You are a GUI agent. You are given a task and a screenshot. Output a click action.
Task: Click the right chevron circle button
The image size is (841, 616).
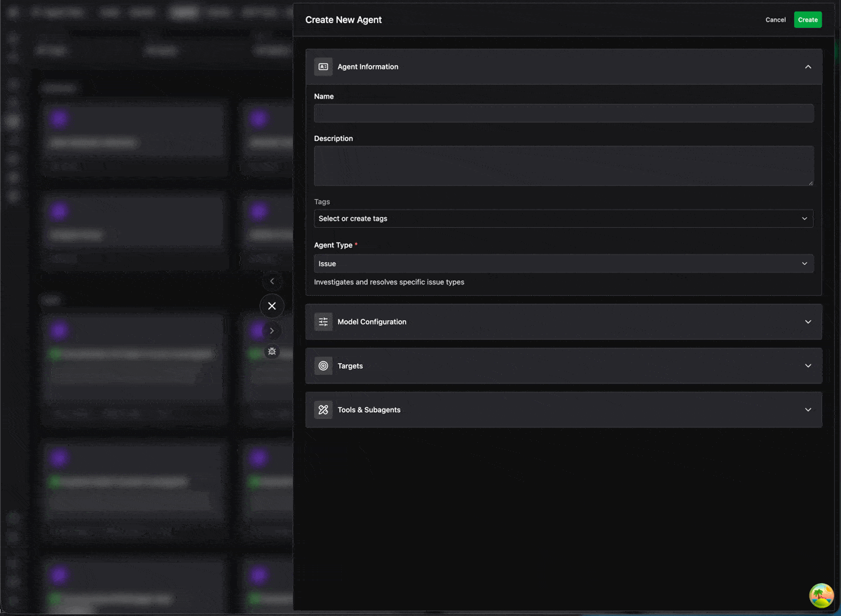click(272, 331)
